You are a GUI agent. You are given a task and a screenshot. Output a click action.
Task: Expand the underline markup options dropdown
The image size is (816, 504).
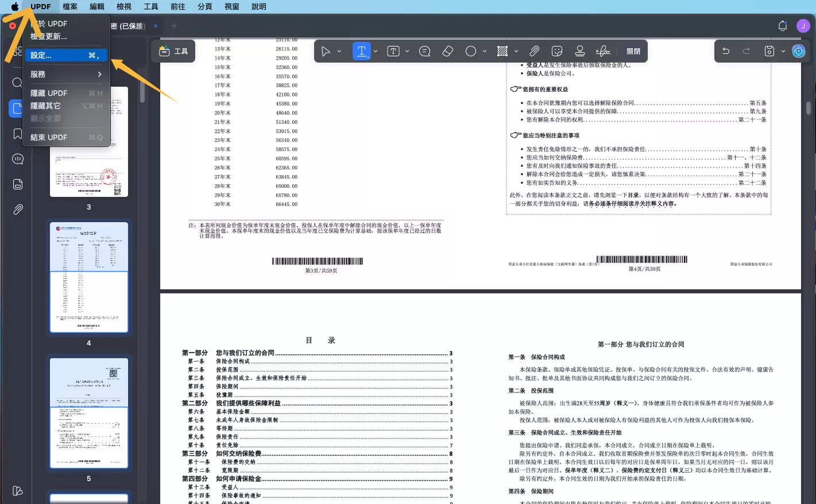(376, 51)
